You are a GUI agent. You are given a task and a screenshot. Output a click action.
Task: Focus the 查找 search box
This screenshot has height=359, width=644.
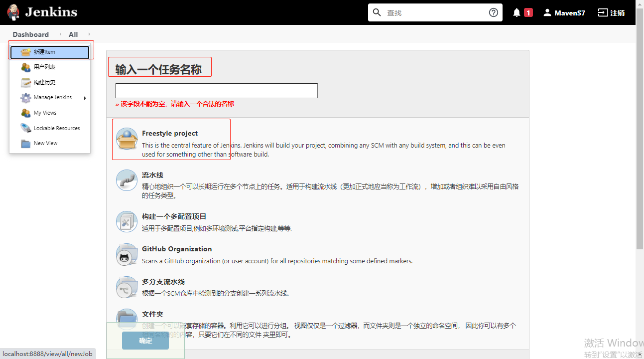[435, 12]
